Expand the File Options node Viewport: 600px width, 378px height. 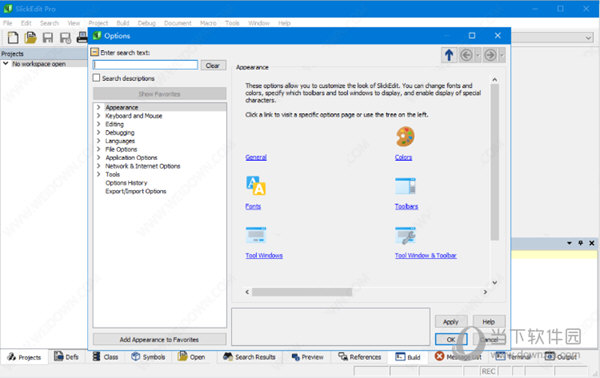(99, 149)
